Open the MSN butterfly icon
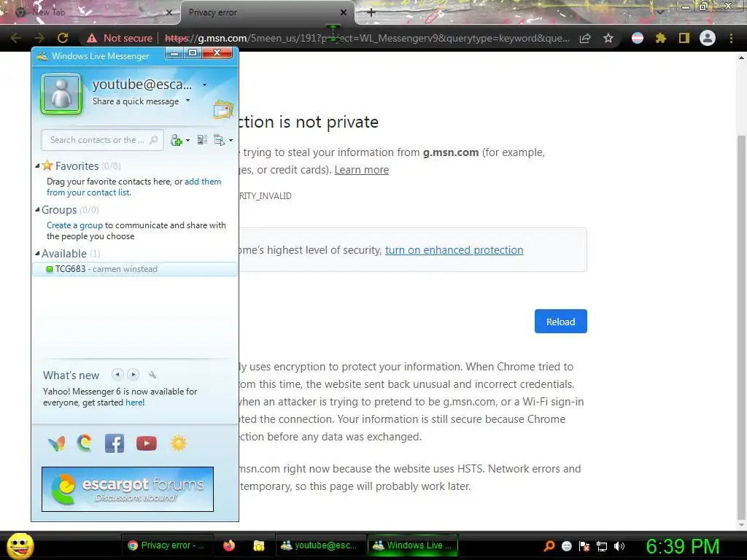 click(x=57, y=444)
